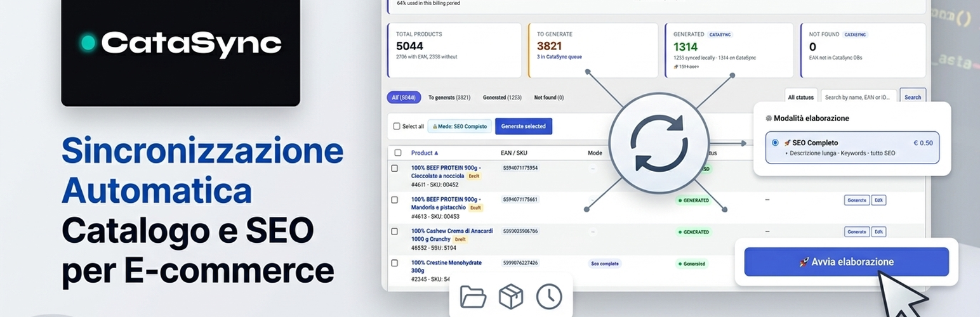Select the SEO Completo radio option
The width and height of the screenshot is (980, 317).
point(775,143)
